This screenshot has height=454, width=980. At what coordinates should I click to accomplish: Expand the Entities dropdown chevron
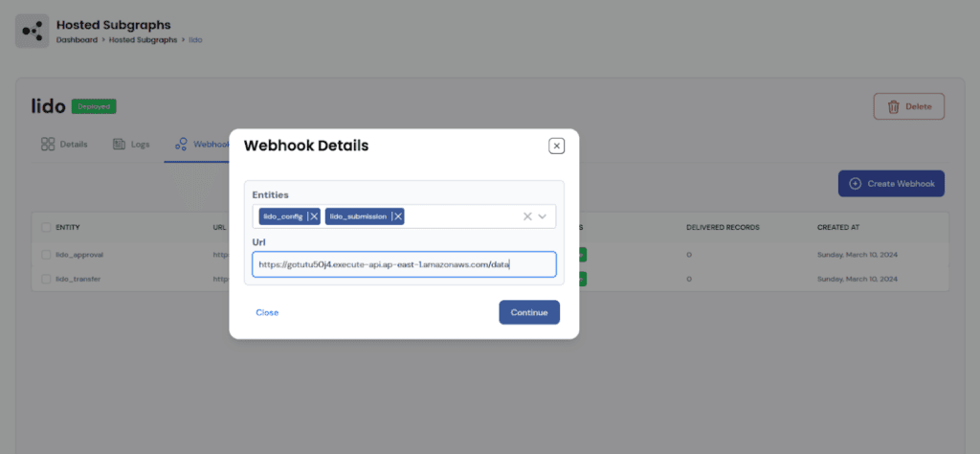tap(543, 216)
